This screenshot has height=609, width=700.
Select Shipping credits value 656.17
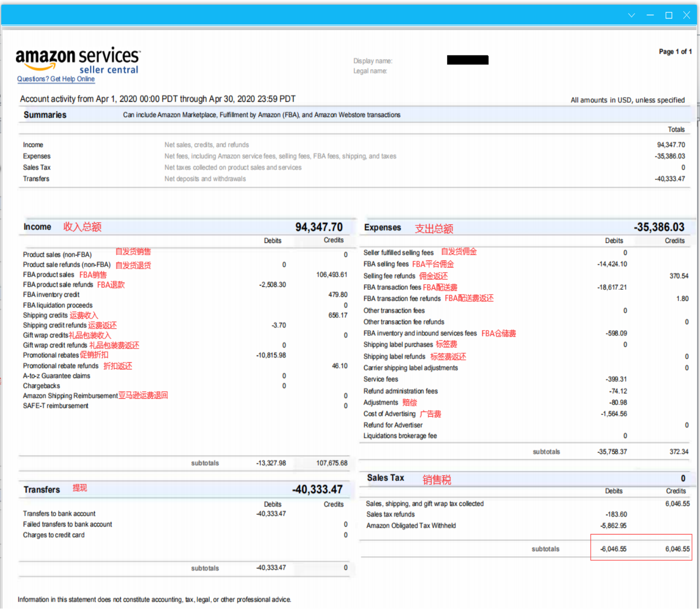(x=338, y=315)
